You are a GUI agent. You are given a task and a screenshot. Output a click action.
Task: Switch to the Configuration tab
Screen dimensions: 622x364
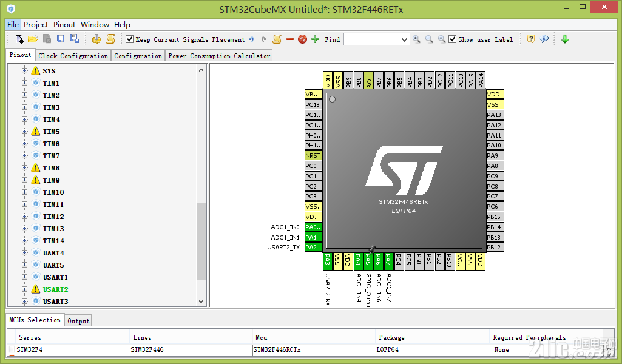[138, 56]
